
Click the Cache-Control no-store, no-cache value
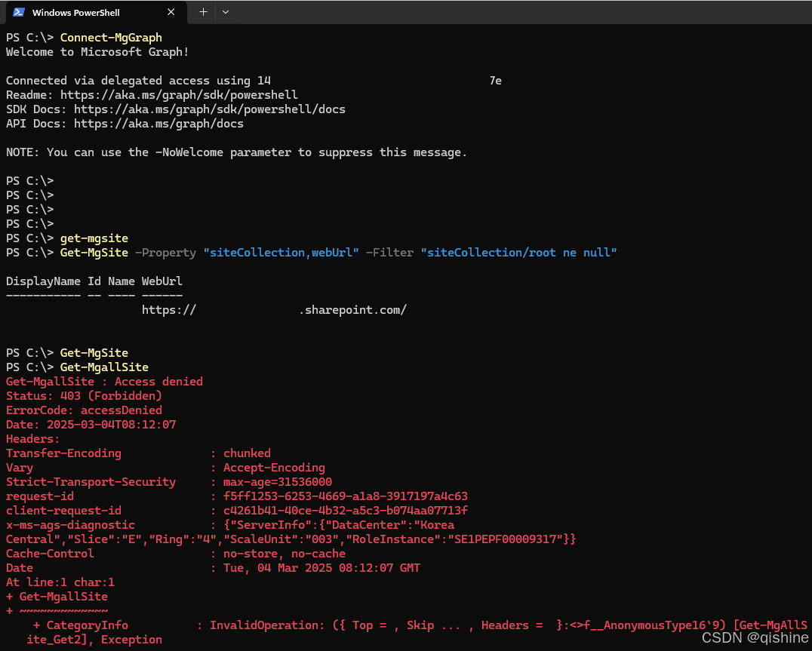click(x=285, y=553)
